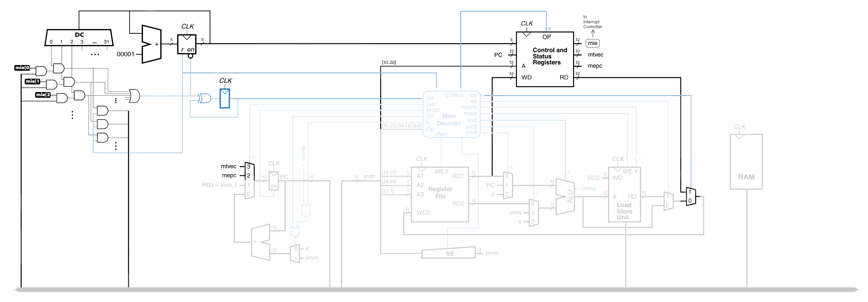Image resolution: width=868 pixels, height=302 pixels.
Task: Click the Load Store Unit block
Action: (x=624, y=194)
